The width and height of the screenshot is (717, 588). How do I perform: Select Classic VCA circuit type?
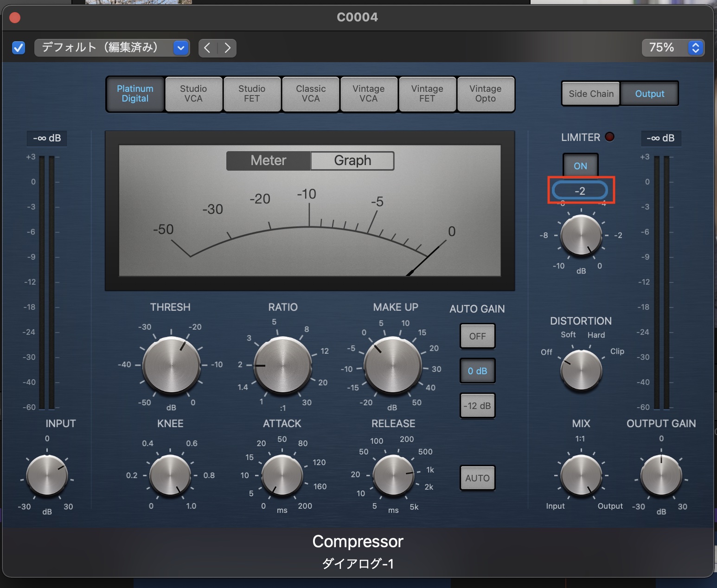[x=311, y=94]
